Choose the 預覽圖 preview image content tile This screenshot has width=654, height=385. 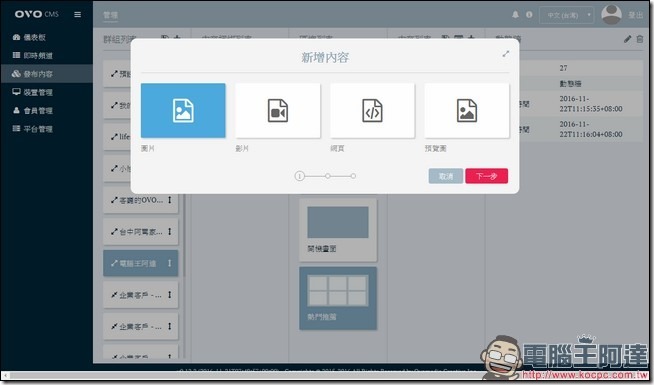[467, 111]
